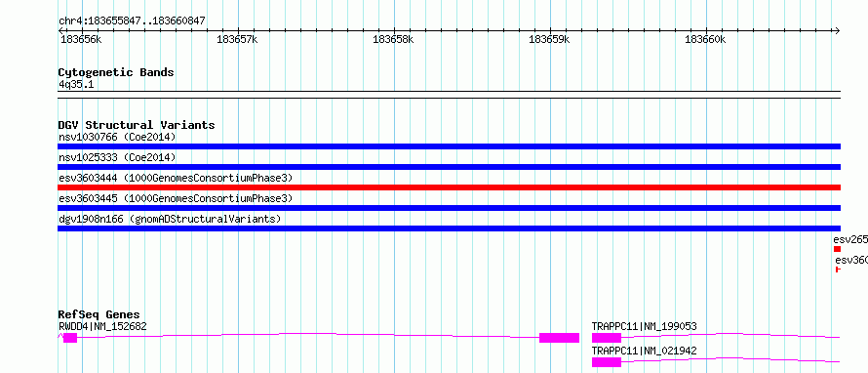The width and height of the screenshot is (868, 373).
Task: Select the 183657k ruler tick label
Action: (237, 39)
